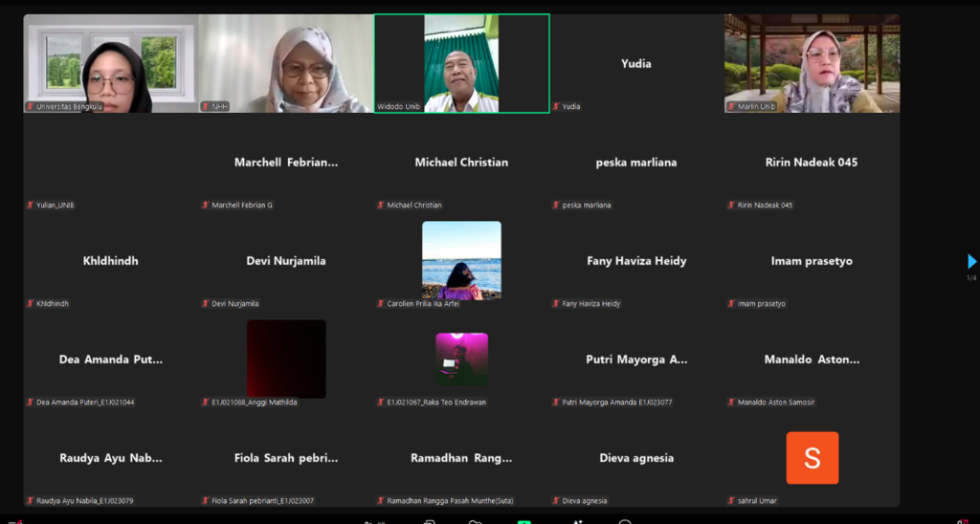Click large peska marliana tile name
Image resolution: width=980 pixels, height=524 pixels.
point(636,163)
